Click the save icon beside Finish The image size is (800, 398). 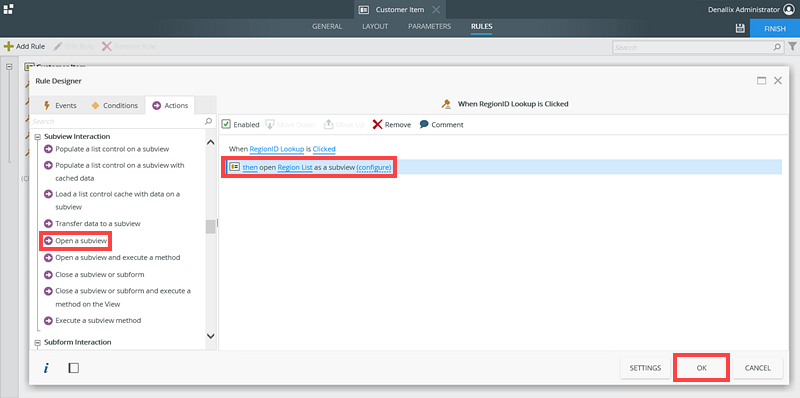740,29
